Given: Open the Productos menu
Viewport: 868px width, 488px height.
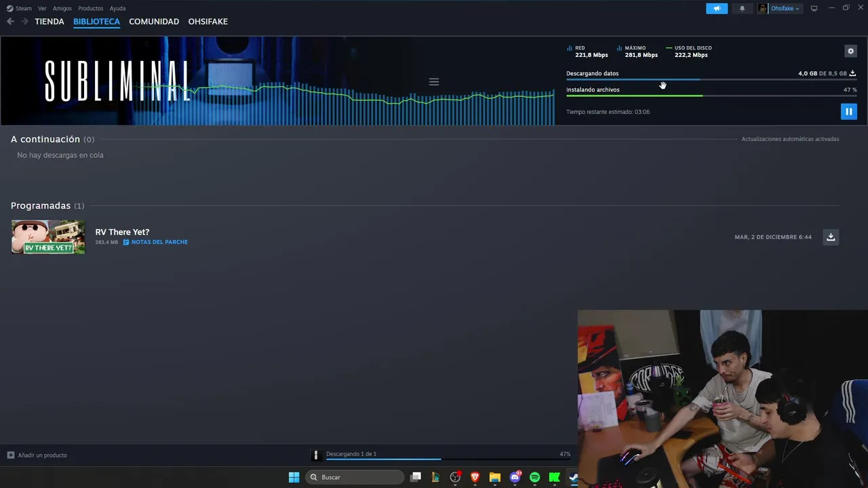Looking at the screenshot, I should [x=90, y=8].
